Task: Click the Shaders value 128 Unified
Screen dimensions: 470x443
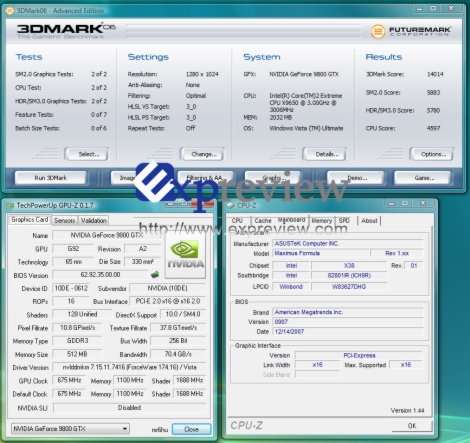Action: click(82, 314)
